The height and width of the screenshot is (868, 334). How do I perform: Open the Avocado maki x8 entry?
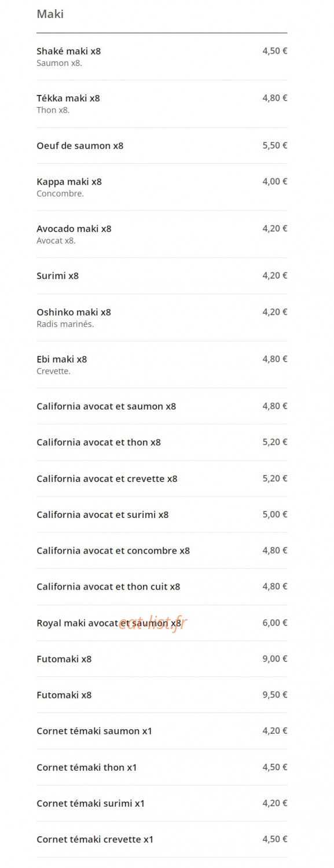162,234
